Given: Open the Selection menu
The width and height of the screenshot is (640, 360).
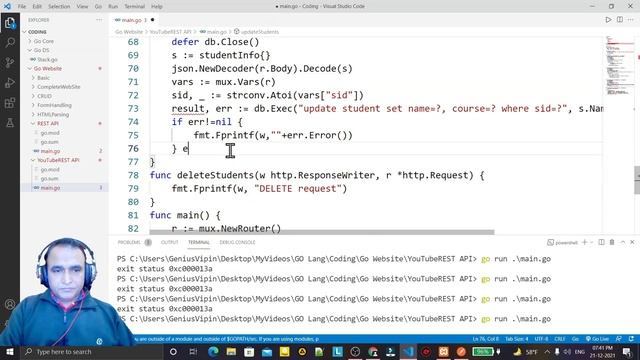Looking at the screenshot, I should (x=59, y=6).
